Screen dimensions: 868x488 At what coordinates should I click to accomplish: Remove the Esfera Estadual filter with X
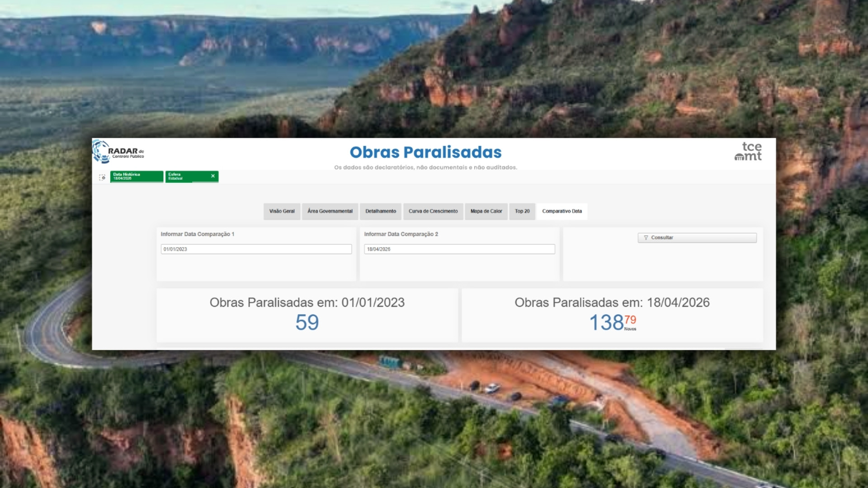213,176
